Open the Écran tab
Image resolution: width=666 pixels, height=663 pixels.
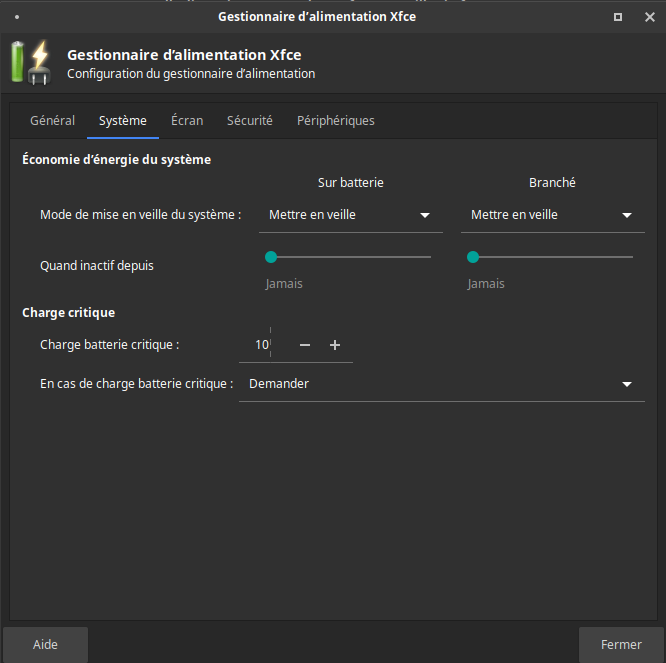[x=187, y=121]
